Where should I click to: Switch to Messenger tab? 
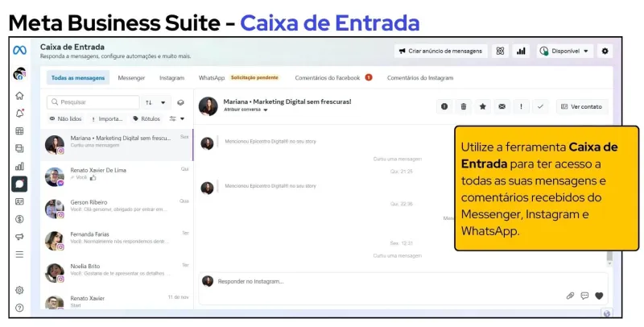click(131, 77)
